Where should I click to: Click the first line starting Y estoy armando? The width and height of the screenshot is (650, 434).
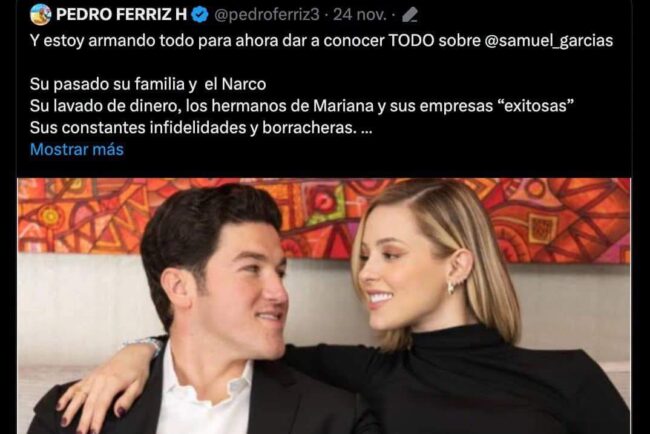[321, 41]
